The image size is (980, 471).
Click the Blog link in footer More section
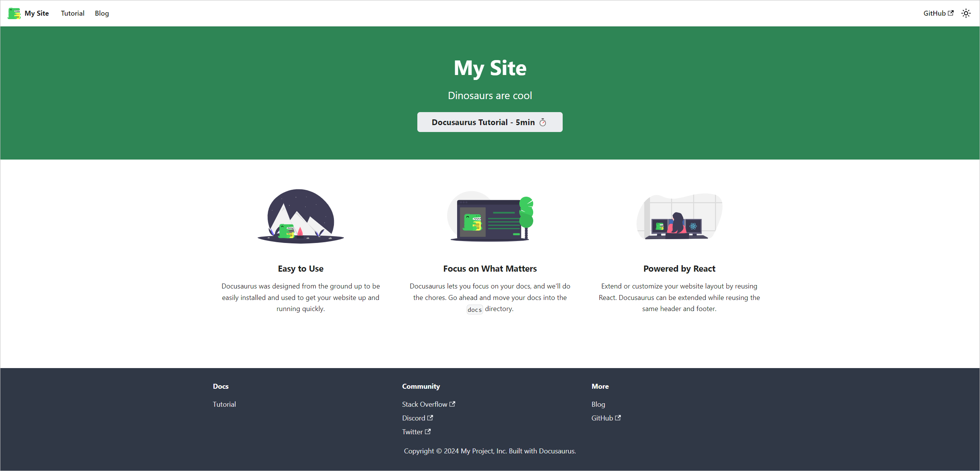(599, 404)
